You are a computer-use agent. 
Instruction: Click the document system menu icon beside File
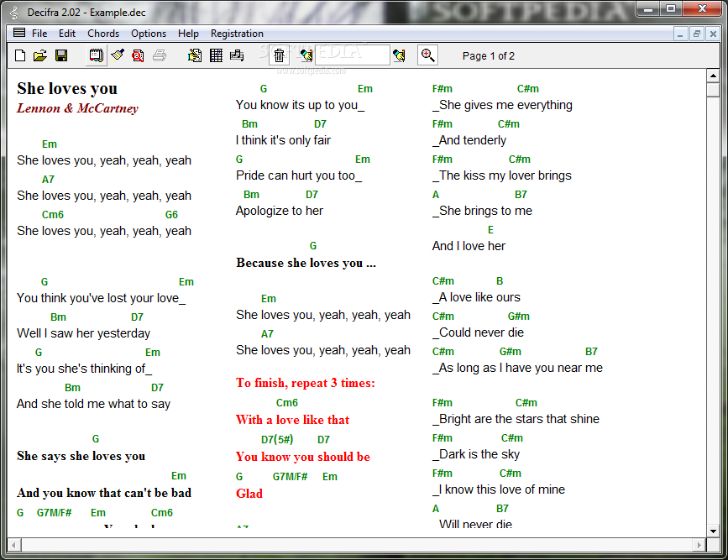tap(19, 33)
